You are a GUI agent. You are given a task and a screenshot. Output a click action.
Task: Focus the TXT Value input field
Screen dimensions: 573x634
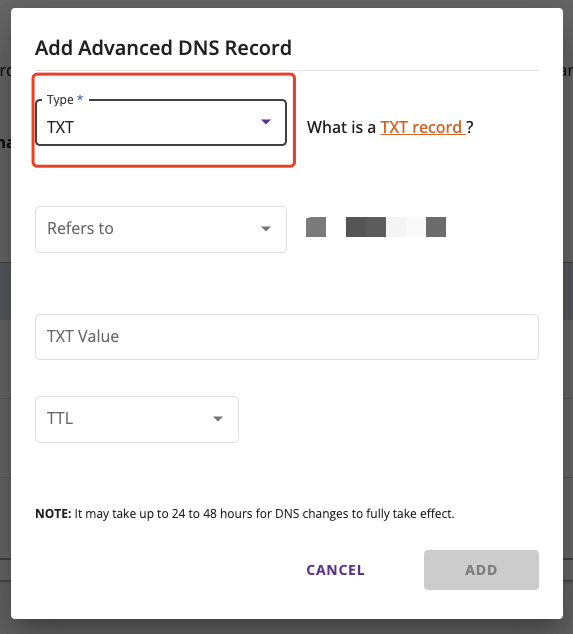(x=287, y=337)
